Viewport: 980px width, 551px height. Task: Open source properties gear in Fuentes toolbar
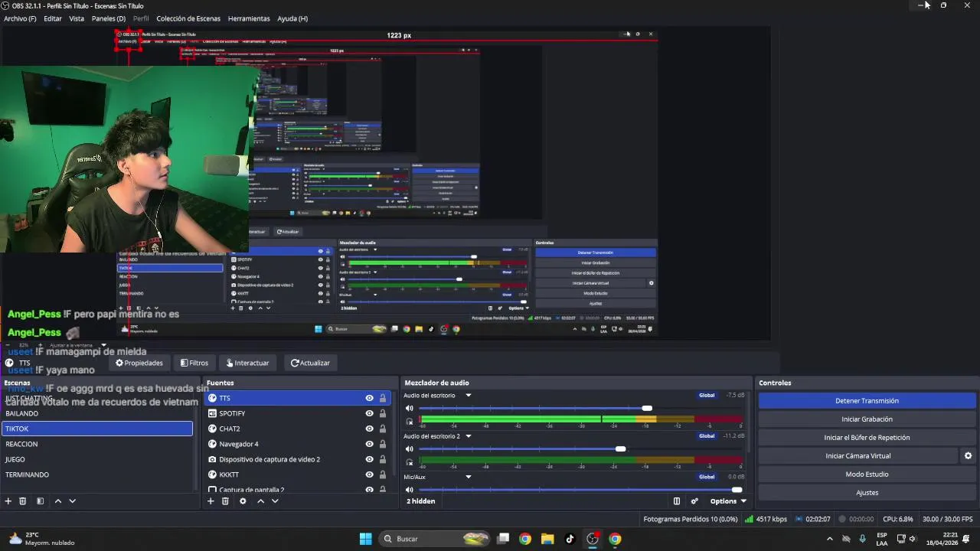coord(243,501)
